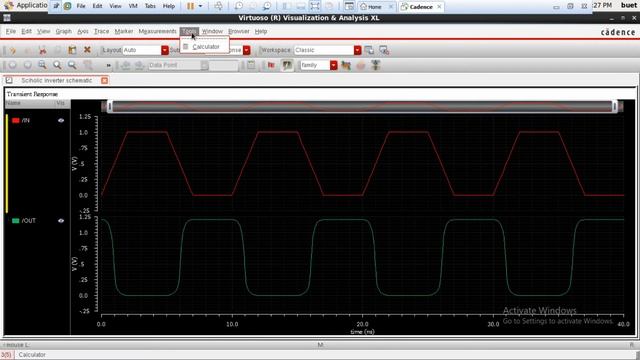Open the Virtuoso Help menu

(260, 31)
